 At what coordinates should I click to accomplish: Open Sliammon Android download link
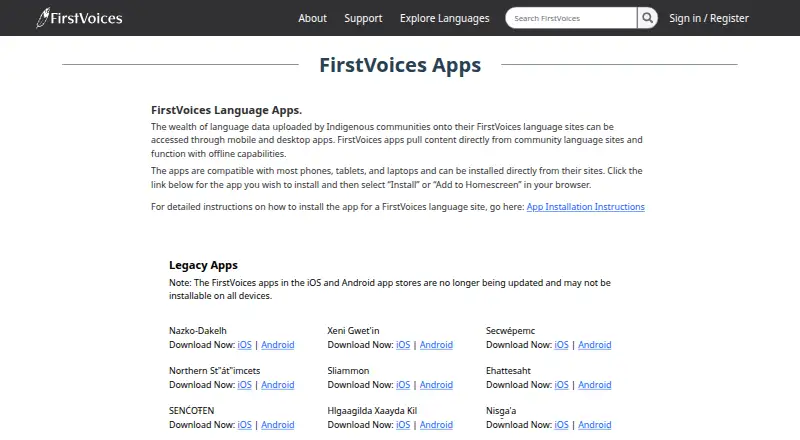436,384
